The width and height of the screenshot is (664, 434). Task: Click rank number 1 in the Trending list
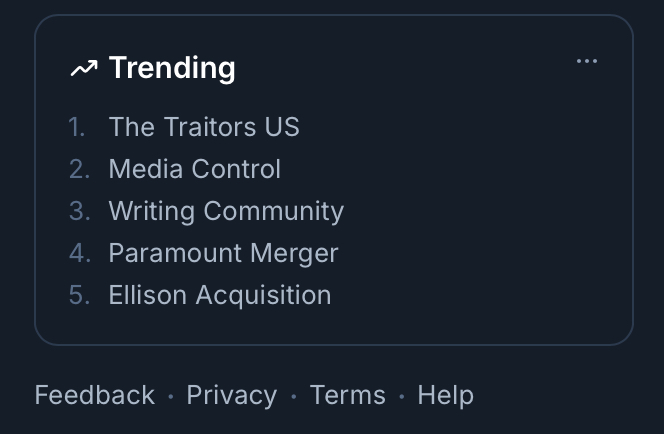click(x=77, y=127)
